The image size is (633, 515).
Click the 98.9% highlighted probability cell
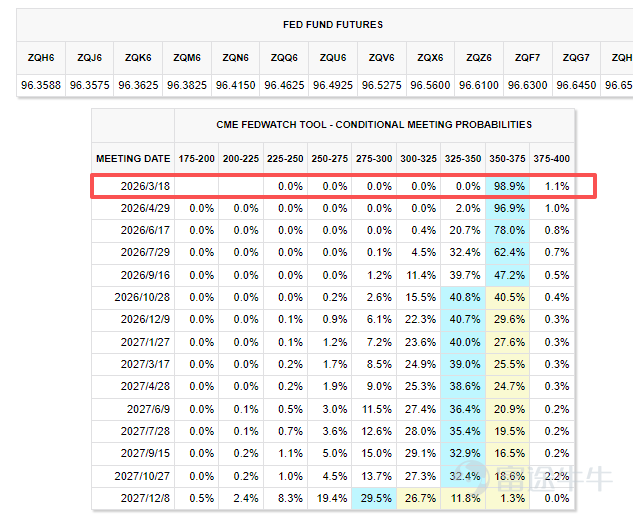tap(507, 186)
